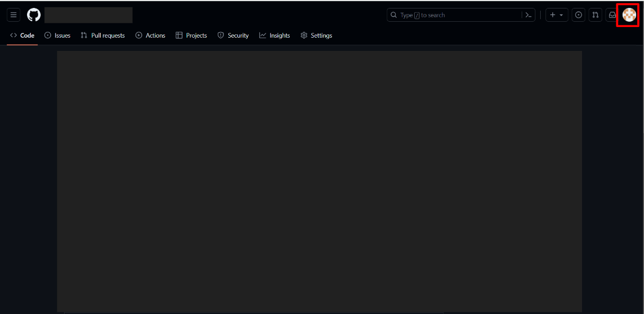644x314 pixels.
Task: Open repository Settings gear tab
Action: tap(316, 35)
